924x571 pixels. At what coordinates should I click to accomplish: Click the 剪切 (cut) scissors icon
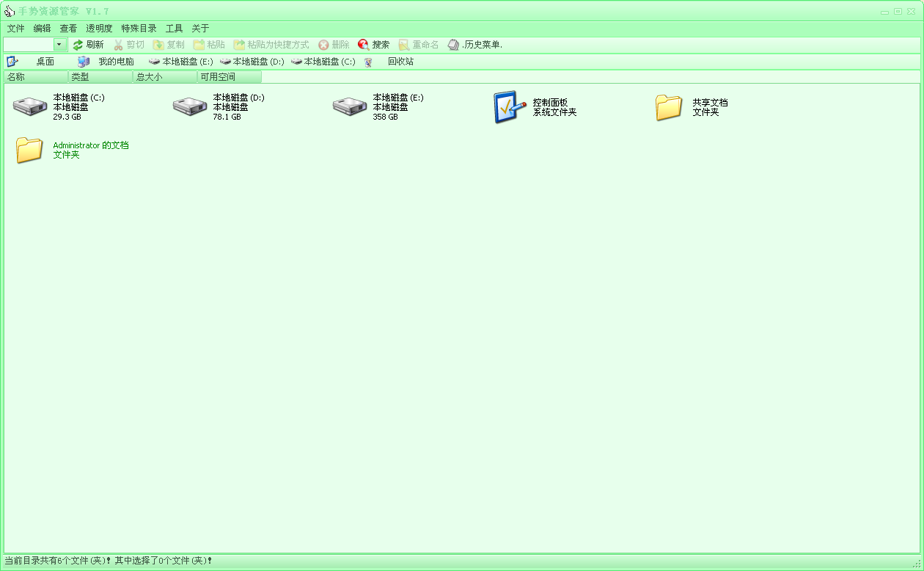coord(118,45)
